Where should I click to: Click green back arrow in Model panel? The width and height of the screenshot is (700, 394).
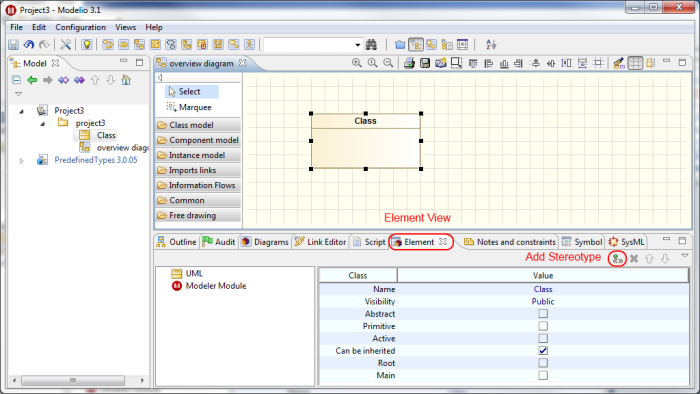[x=32, y=80]
